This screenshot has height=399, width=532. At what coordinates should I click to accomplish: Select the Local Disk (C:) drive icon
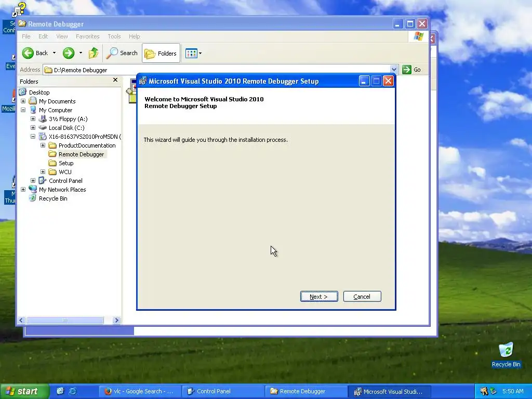(43, 128)
